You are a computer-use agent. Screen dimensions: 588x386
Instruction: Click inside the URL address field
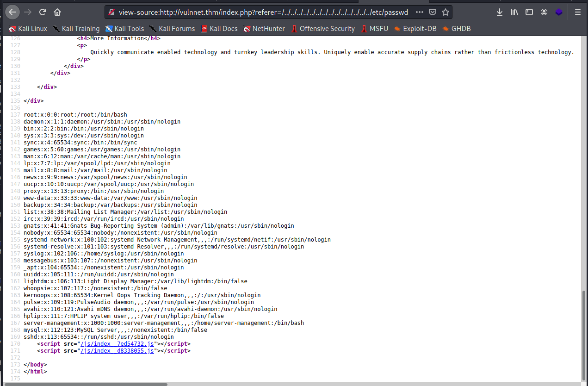(263, 12)
